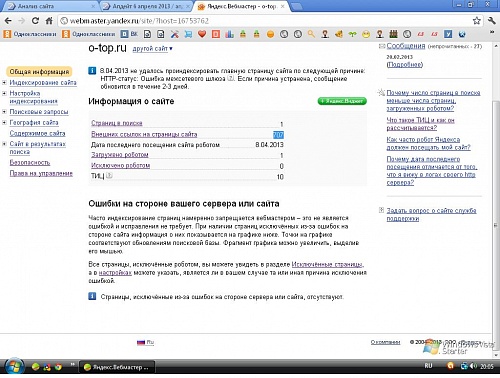Image resolution: width=500 pixels, height=378 pixels.
Task: Open the shopping cart bookmark icon
Action: click(x=188, y=34)
